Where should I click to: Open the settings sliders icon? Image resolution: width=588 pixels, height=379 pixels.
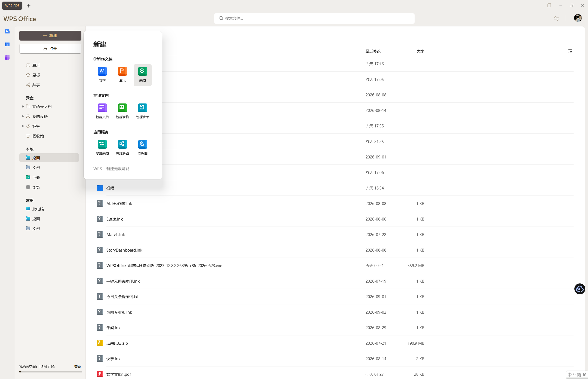click(x=556, y=18)
